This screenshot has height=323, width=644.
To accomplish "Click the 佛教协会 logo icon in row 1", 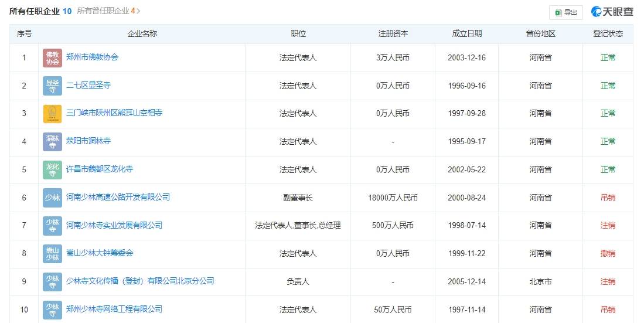I will pyautogui.click(x=52, y=58).
